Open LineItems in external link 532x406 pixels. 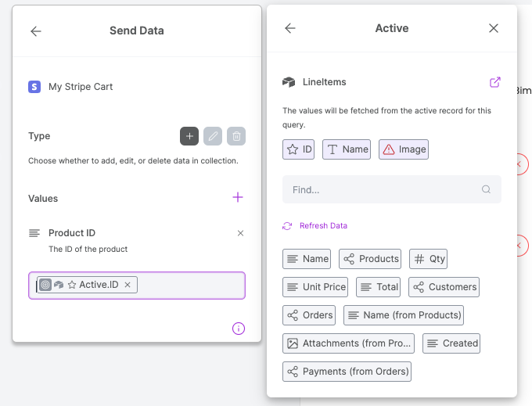click(494, 82)
